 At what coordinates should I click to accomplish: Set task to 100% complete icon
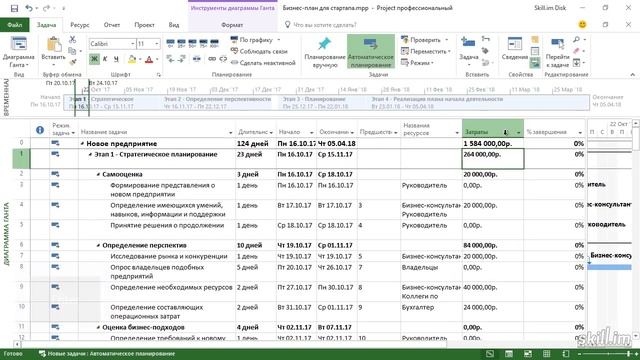(x=214, y=42)
